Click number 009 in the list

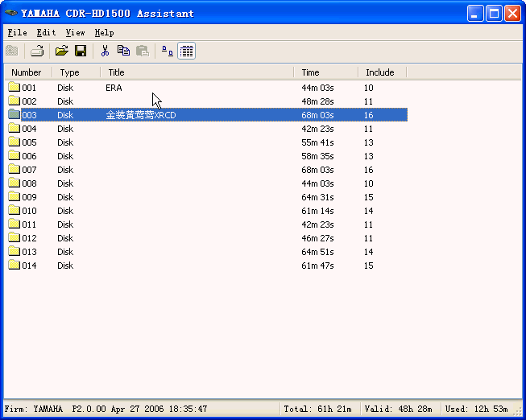point(29,197)
